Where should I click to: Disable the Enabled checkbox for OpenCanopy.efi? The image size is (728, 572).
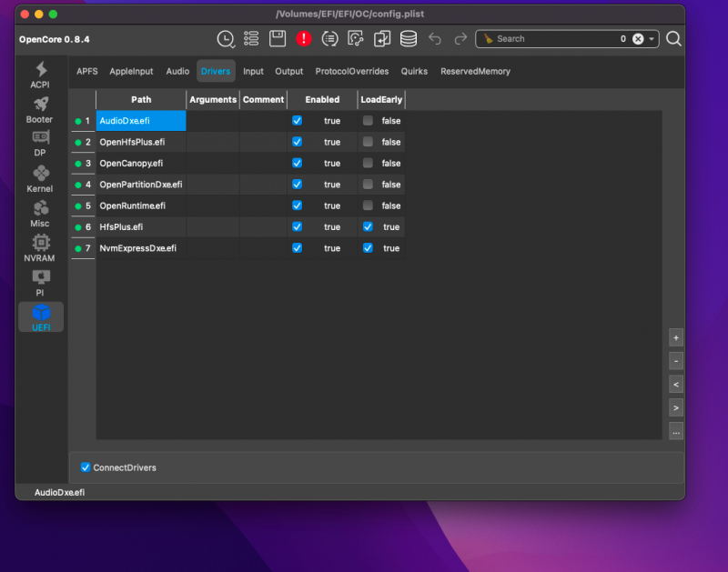(x=297, y=163)
